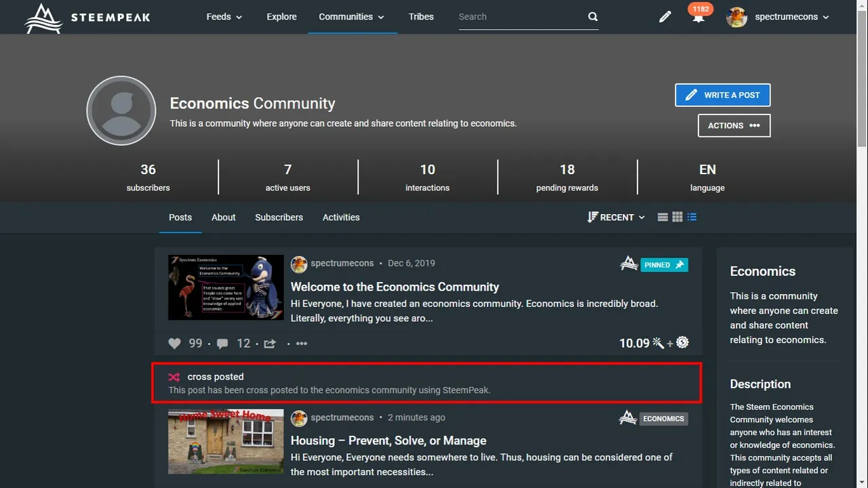The image size is (868, 488).
Task: Click the spectrumecons avatar in top bar
Action: tap(736, 17)
